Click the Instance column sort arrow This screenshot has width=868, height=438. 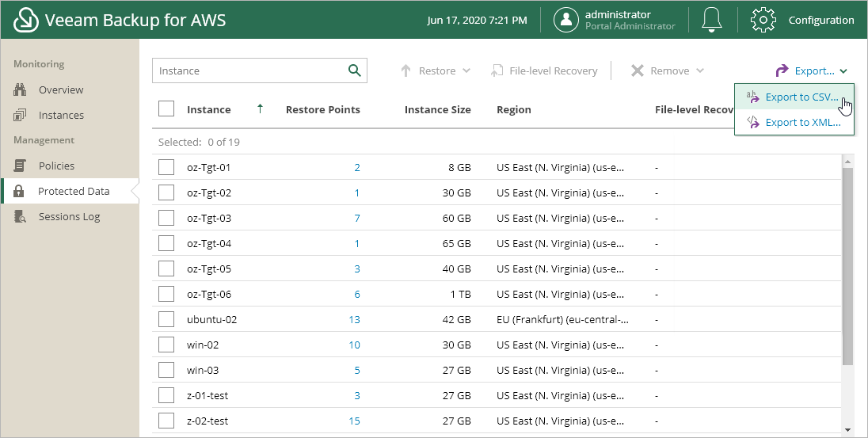tap(260, 109)
